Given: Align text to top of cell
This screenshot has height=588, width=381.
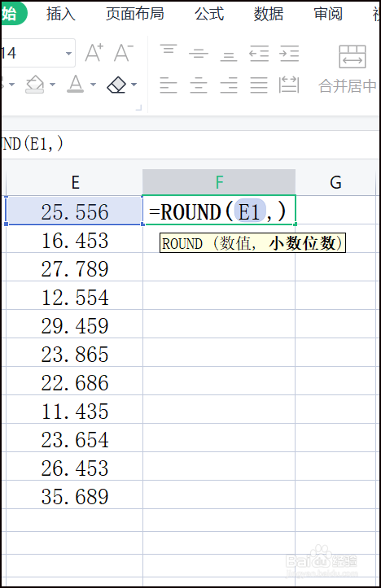Looking at the screenshot, I should tap(169, 49).
